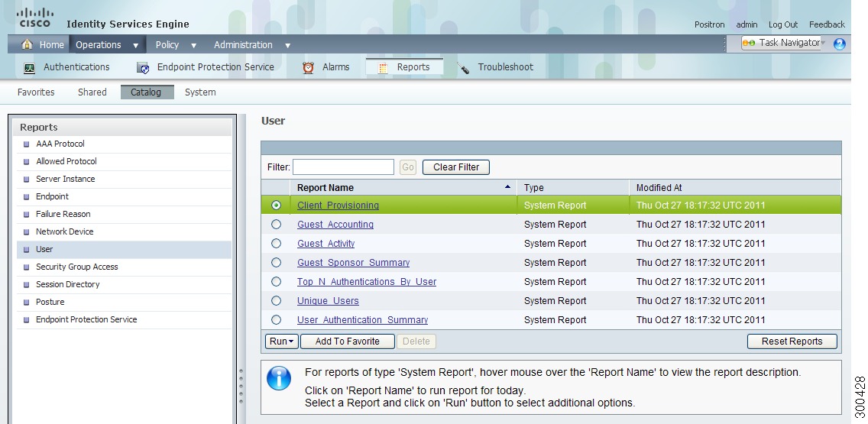This screenshot has width=868, height=424.
Task: Select Endpoint Protection Service in Reports list
Action: pyautogui.click(x=124, y=320)
